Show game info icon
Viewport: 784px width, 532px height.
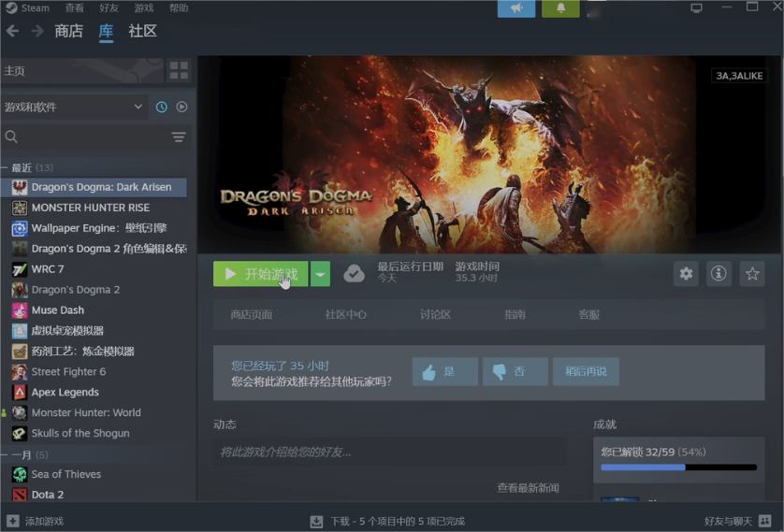pos(719,274)
